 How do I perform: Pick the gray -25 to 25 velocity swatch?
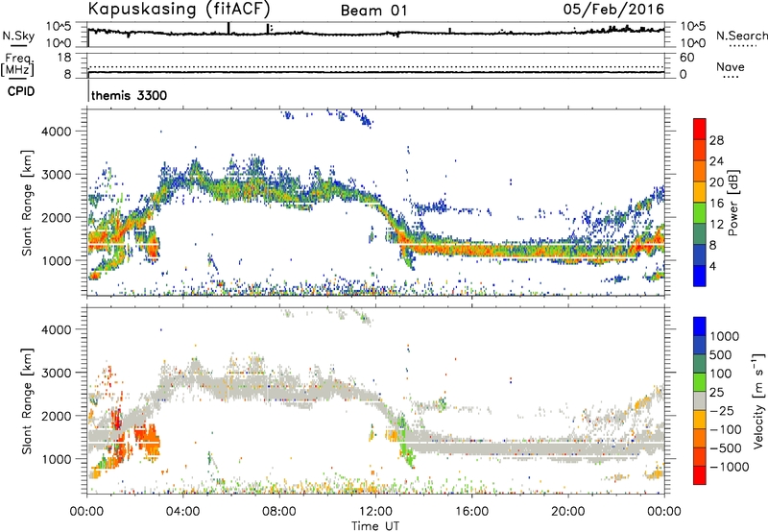pyautogui.click(x=700, y=401)
